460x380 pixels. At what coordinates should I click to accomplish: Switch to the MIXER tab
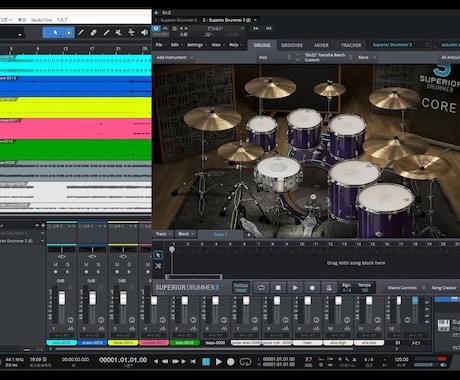pos(321,45)
